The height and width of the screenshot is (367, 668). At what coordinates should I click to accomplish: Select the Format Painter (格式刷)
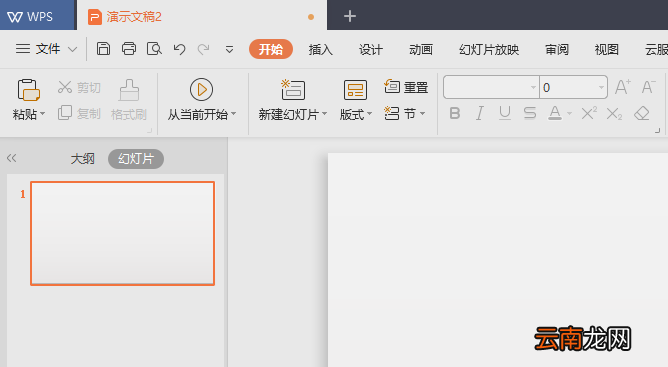[x=129, y=100]
